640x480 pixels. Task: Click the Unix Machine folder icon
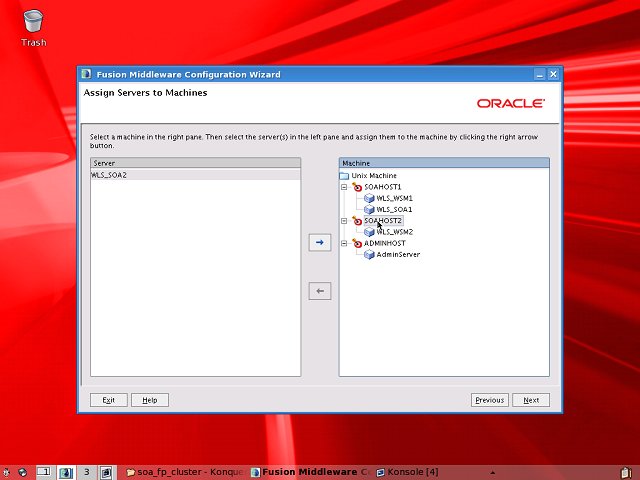point(344,176)
